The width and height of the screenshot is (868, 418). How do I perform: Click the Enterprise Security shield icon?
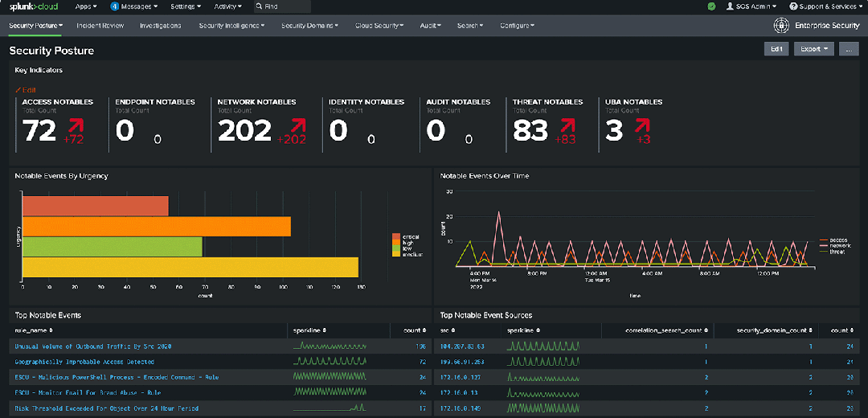click(781, 26)
